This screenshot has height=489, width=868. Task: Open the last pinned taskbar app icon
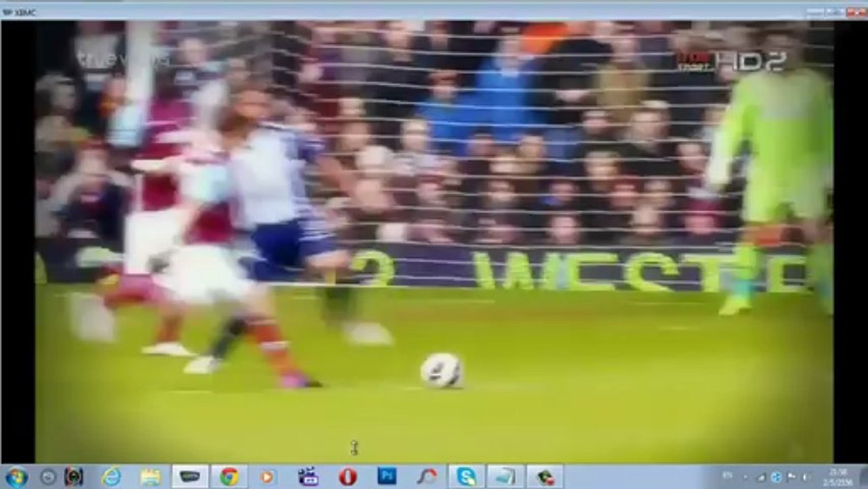[545, 477]
